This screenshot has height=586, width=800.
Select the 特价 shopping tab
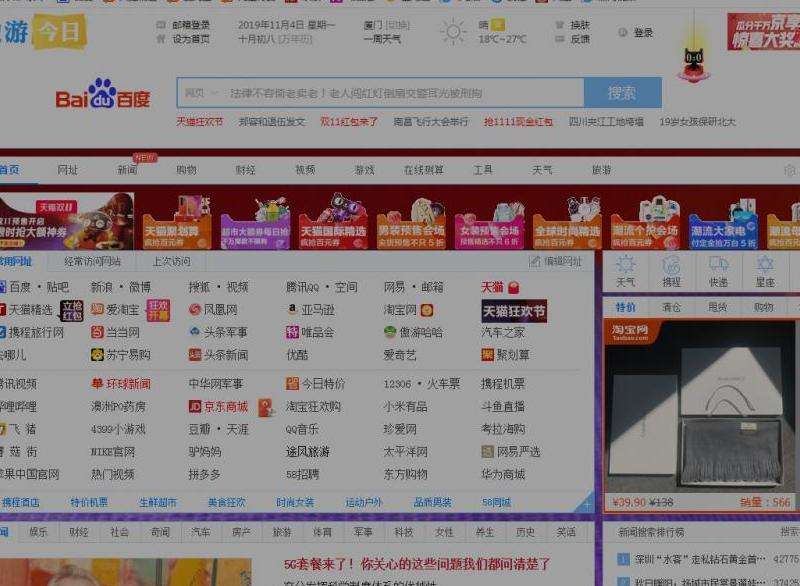tap(626, 307)
